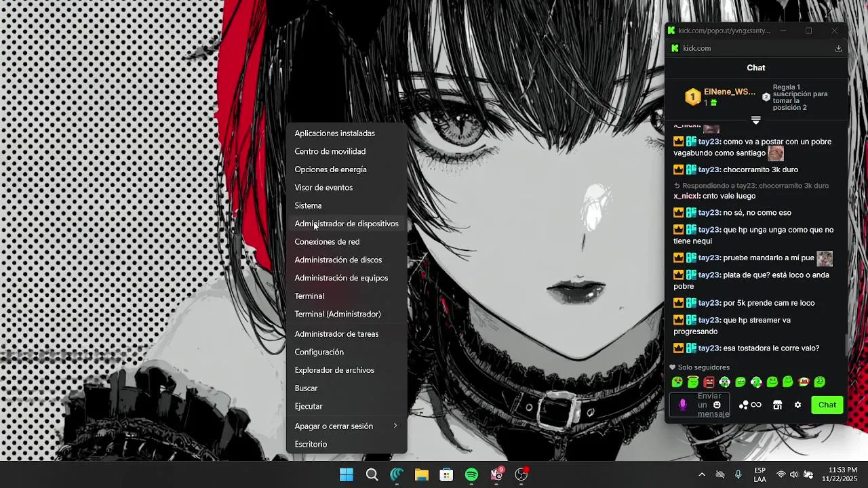Open File Explorer from the taskbar
The height and width of the screenshot is (488, 868).
pos(422,474)
